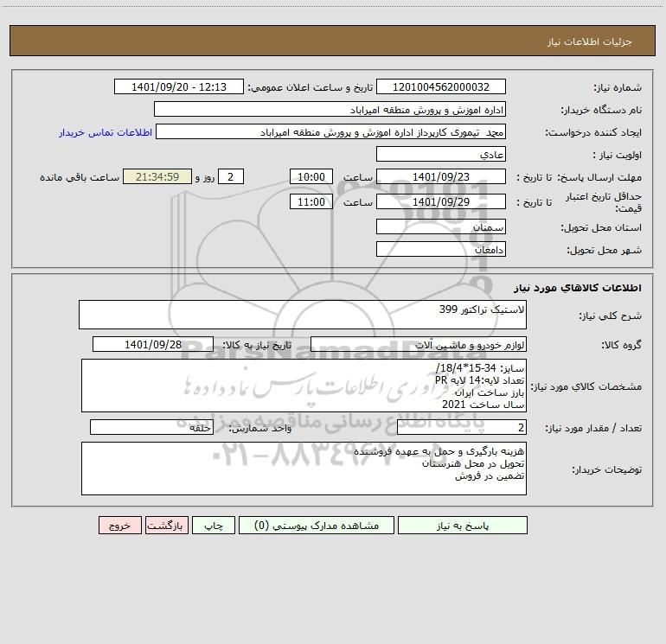
Task: Click the priority field showing عادی
Action: [x=441, y=154]
